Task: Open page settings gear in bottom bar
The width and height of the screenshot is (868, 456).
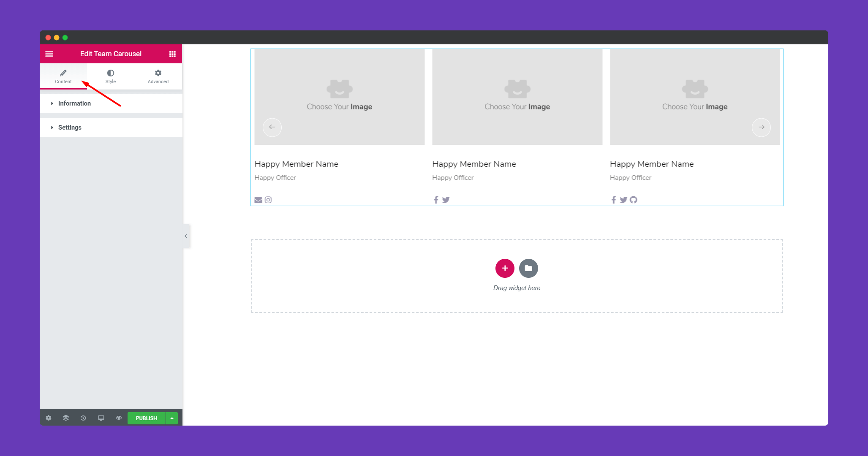Action: 49,418
